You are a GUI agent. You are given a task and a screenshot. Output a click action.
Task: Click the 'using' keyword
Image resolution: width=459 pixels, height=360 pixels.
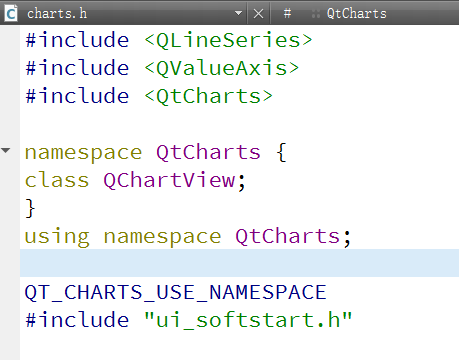pyautogui.click(x=57, y=237)
